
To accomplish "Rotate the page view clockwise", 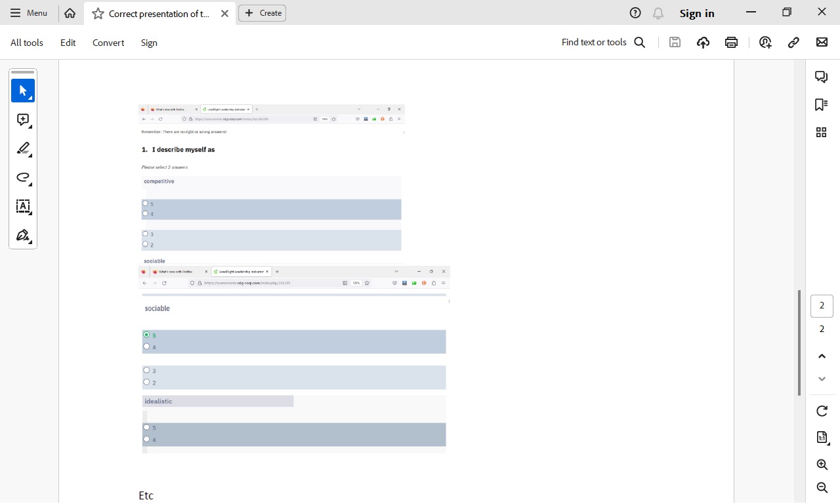I will pyautogui.click(x=822, y=411).
